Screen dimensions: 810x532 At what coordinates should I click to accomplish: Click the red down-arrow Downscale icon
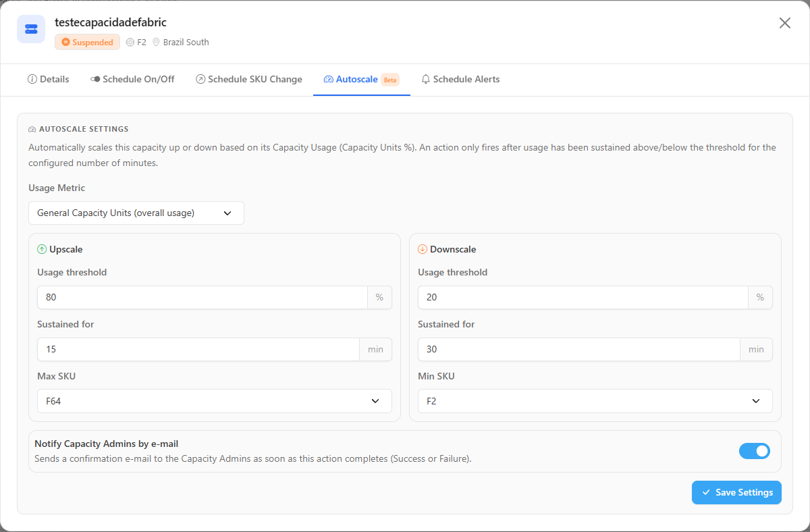point(423,249)
